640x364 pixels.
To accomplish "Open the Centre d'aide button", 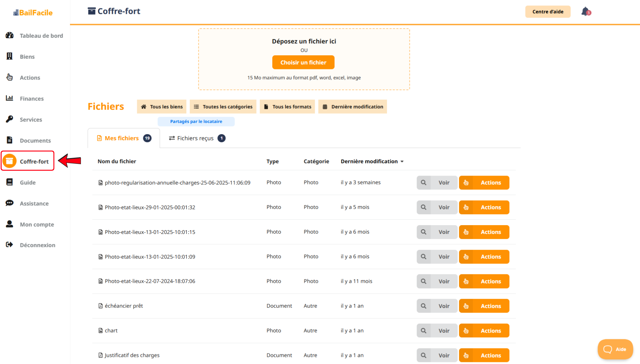I will [548, 11].
